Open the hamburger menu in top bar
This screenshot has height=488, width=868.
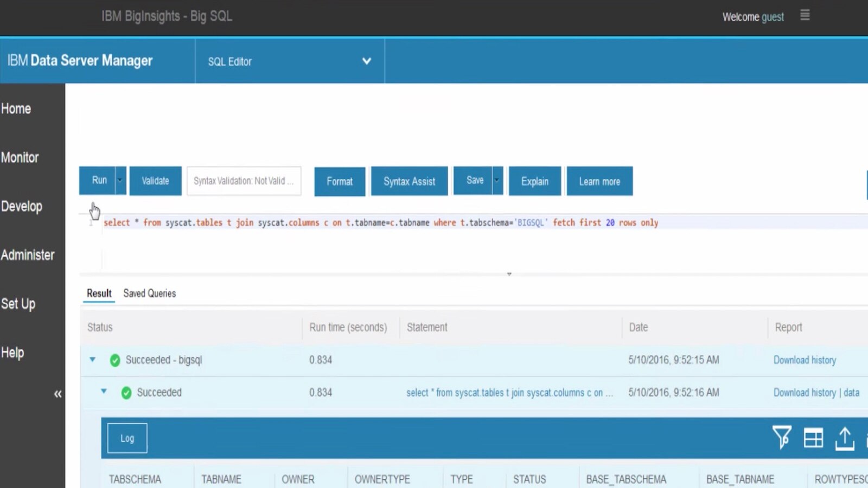click(x=805, y=16)
